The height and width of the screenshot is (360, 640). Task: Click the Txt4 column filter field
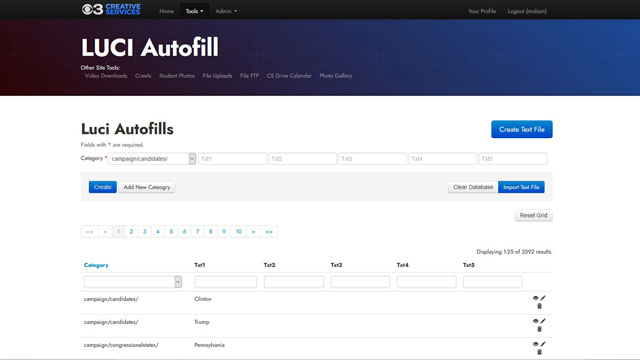(427, 282)
